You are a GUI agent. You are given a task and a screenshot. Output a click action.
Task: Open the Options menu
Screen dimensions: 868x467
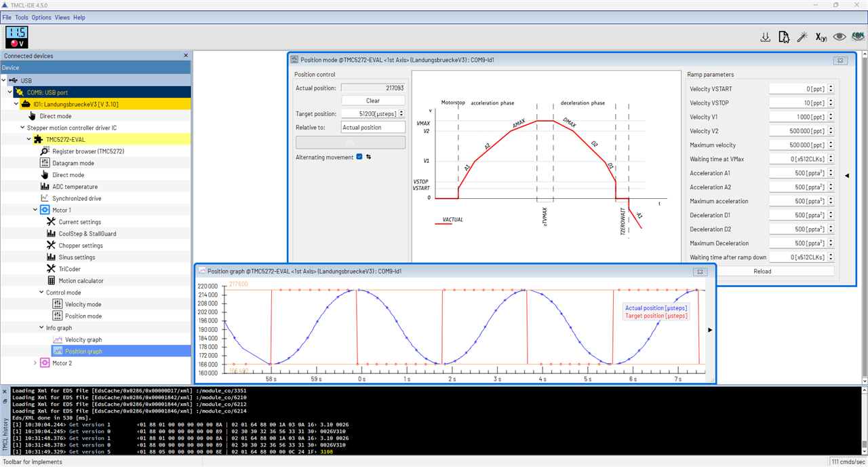[x=41, y=17]
